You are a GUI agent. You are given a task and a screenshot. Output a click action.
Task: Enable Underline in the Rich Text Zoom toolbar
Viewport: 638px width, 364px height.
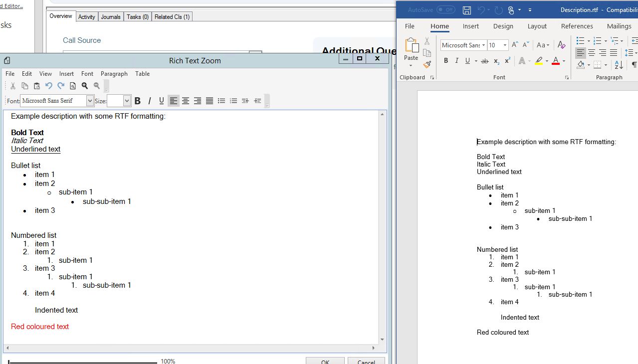coord(161,101)
